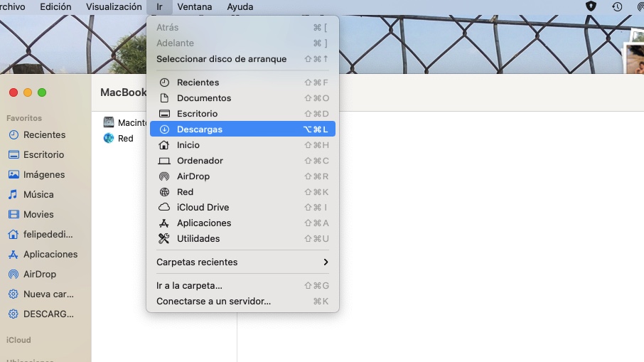
Task: Open felipededi... home folder in sidebar
Action: 48,234
